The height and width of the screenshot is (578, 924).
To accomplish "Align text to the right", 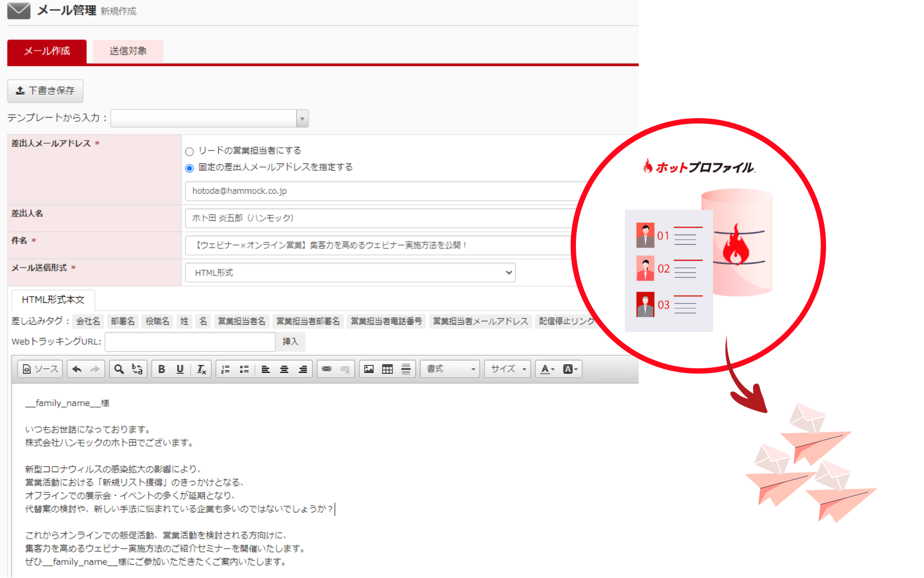I will [x=303, y=369].
